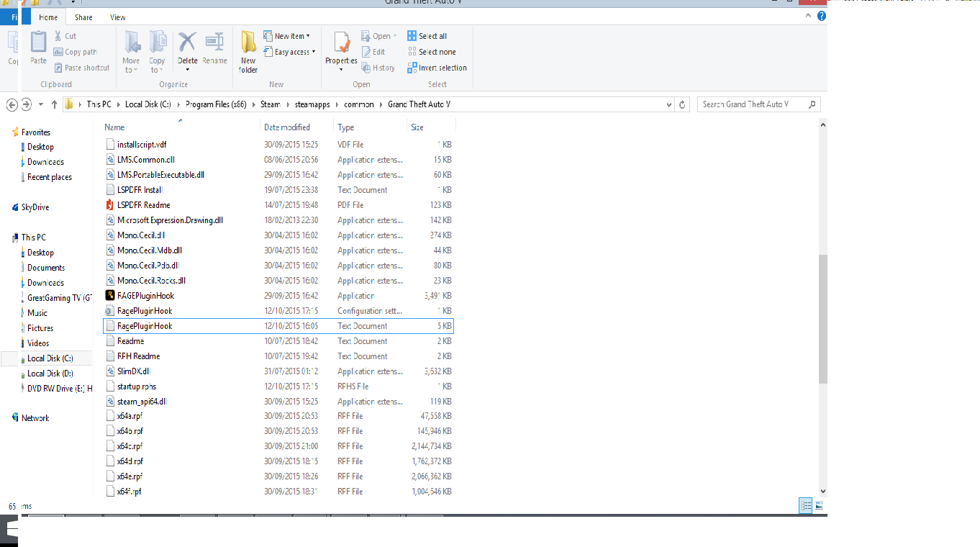Click the Properties icon with red checkmark

pos(341,42)
